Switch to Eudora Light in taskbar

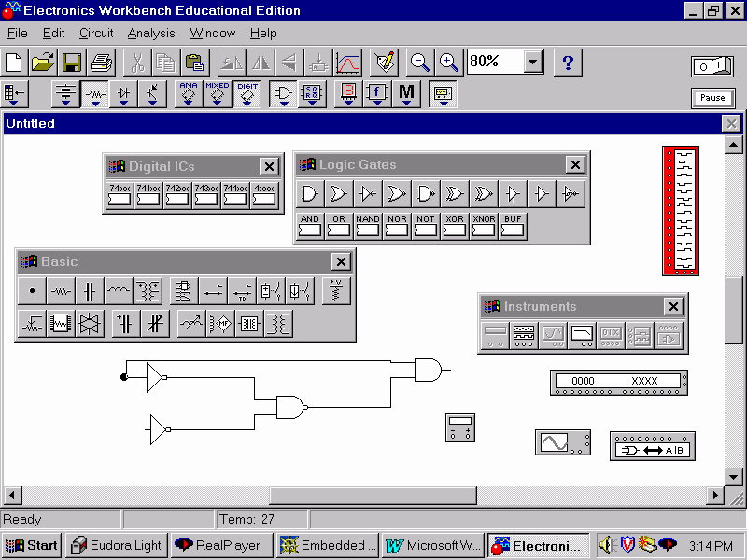coord(117,545)
